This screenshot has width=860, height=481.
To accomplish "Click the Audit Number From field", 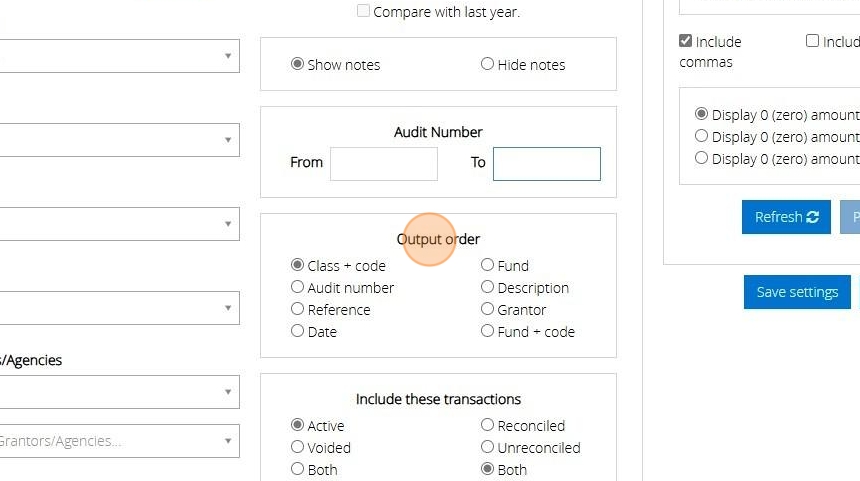I will click(x=384, y=164).
